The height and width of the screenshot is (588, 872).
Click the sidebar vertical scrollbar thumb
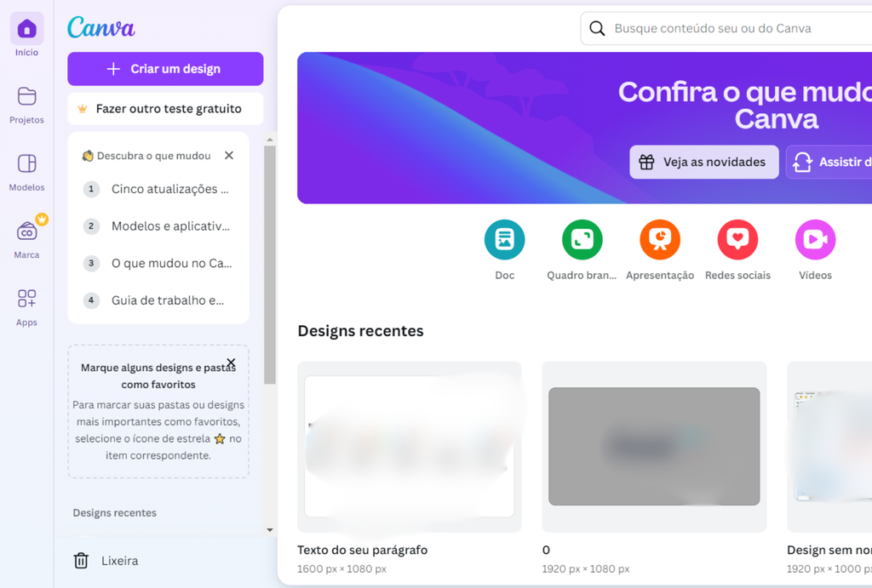click(x=270, y=265)
